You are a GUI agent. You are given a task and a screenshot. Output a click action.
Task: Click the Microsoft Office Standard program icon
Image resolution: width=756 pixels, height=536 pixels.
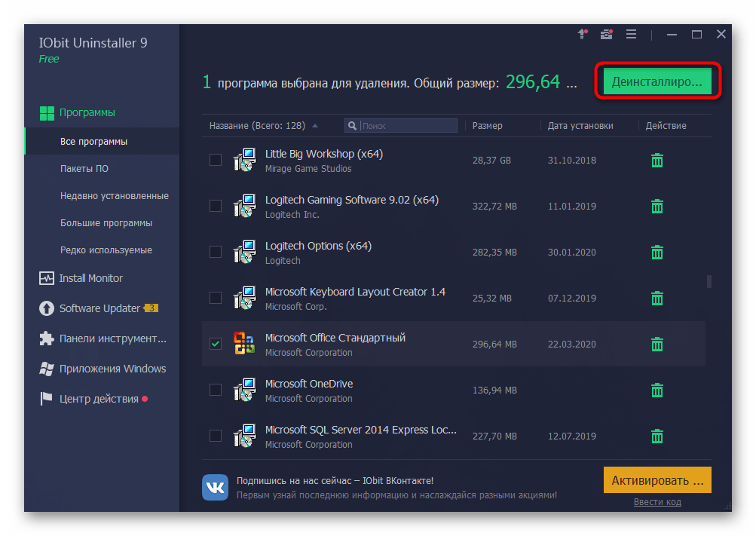pyautogui.click(x=243, y=344)
